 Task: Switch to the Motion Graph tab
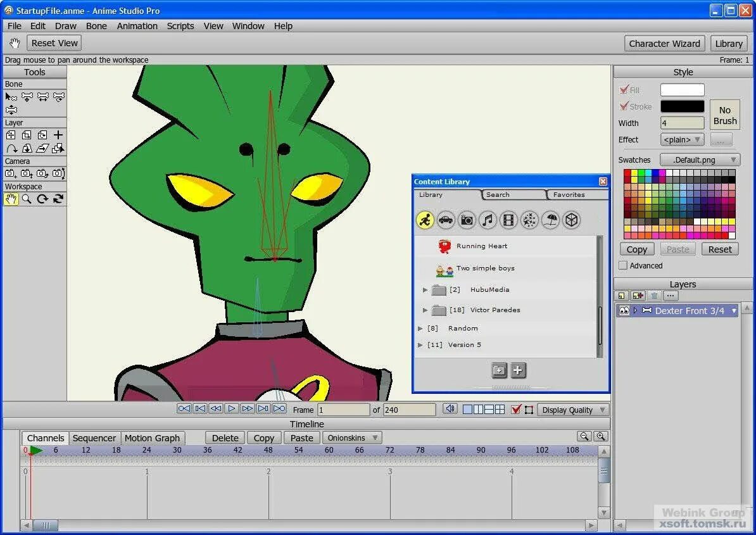coord(152,438)
